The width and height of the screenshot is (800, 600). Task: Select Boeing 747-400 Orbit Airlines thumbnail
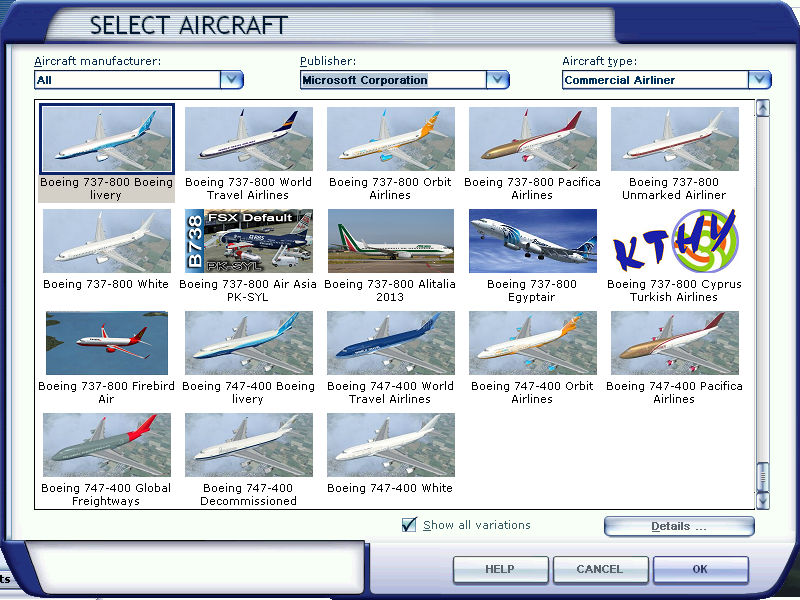[532, 343]
